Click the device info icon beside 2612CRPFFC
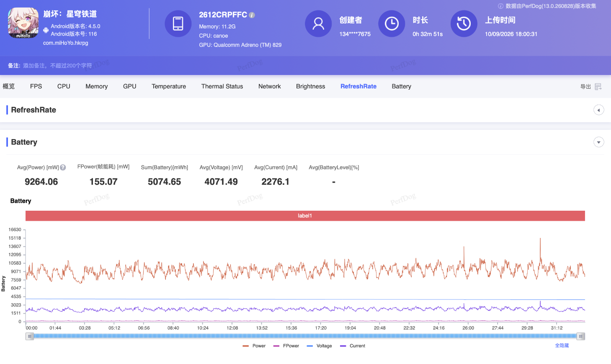The height and width of the screenshot is (364, 611). click(252, 15)
